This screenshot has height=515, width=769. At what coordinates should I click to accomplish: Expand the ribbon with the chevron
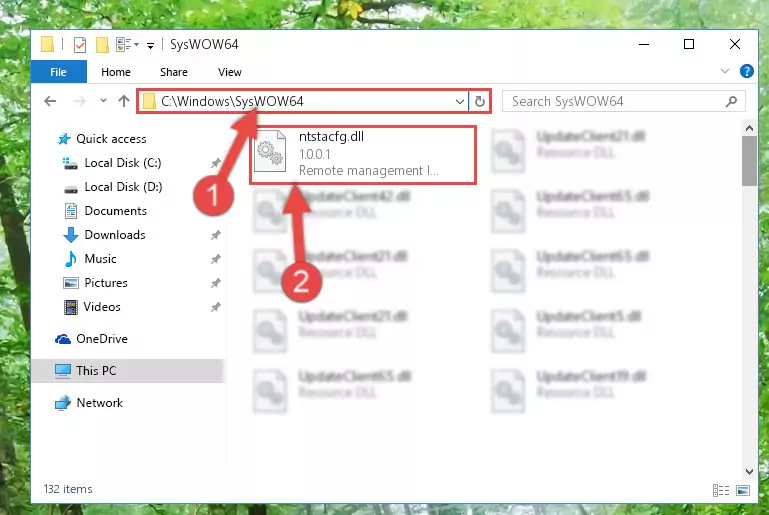[725, 72]
